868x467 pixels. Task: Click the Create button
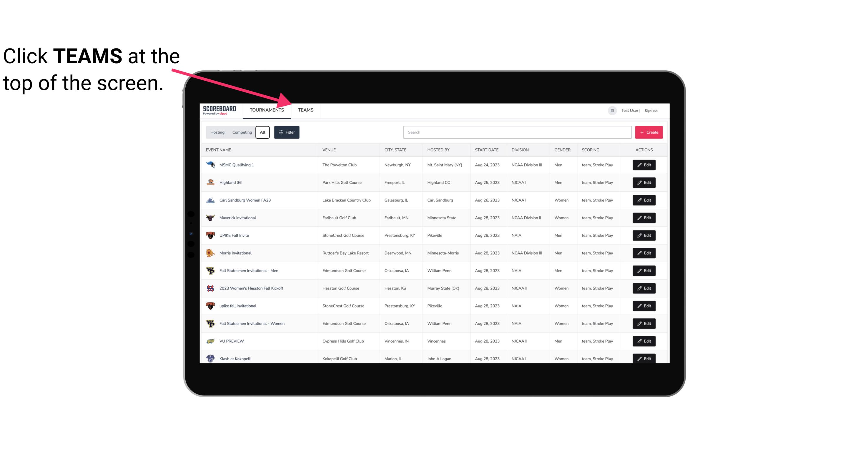[x=649, y=132]
